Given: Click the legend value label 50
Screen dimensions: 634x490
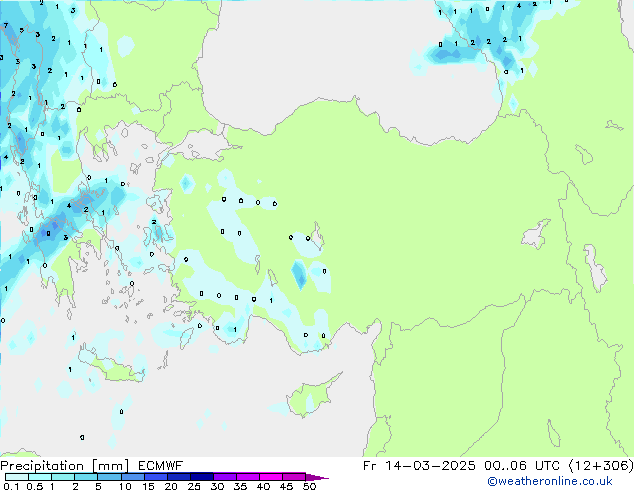Looking at the screenshot, I should coord(310,486).
